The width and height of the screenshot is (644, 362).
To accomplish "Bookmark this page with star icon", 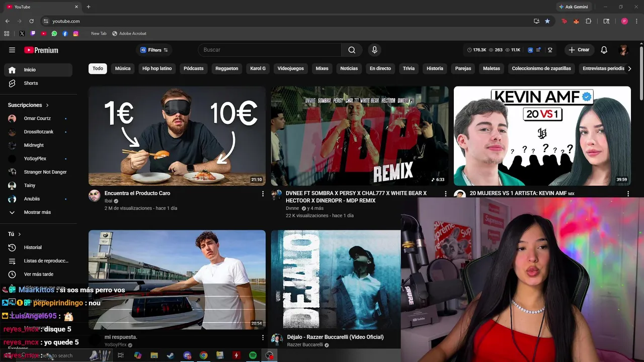I will tap(547, 21).
